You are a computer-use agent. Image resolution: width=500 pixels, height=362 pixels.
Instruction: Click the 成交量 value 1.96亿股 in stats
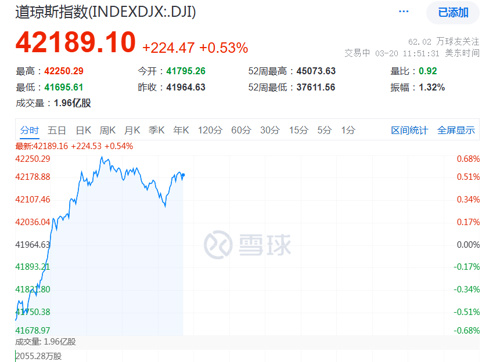[x=72, y=103]
